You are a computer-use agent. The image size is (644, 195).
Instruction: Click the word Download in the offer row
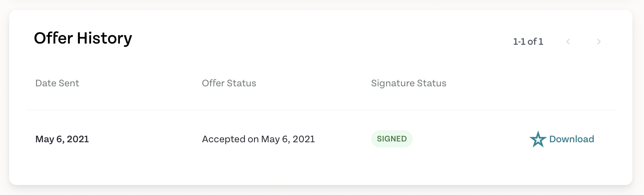pyautogui.click(x=572, y=139)
